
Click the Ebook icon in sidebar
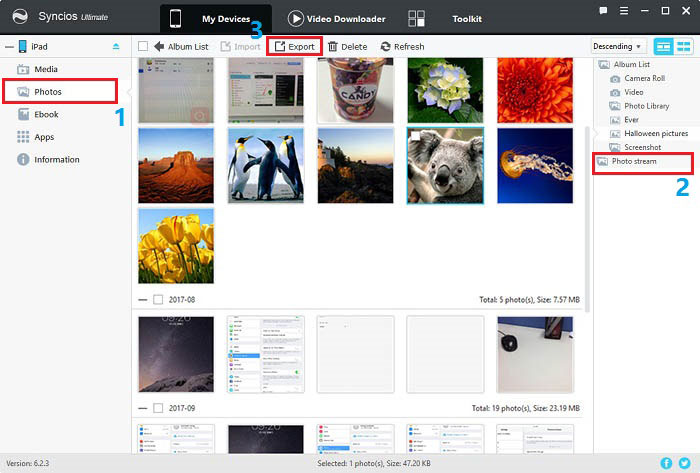click(x=23, y=114)
